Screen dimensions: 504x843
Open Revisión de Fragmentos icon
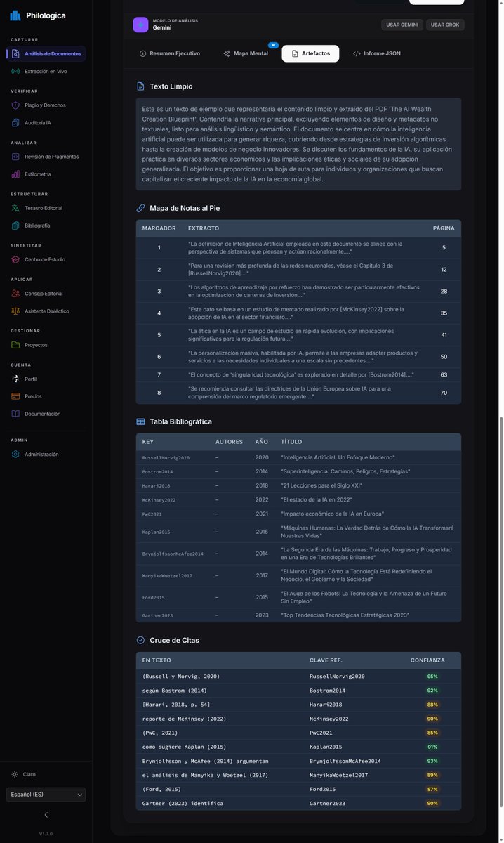pyautogui.click(x=16, y=157)
